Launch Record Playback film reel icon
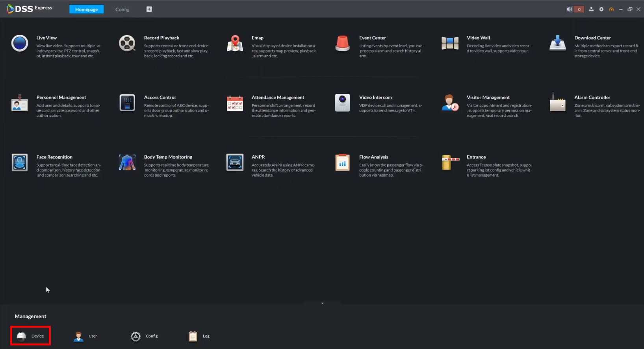Image resolution: width=644 pixels, height=349 pixels. point(127,43)
